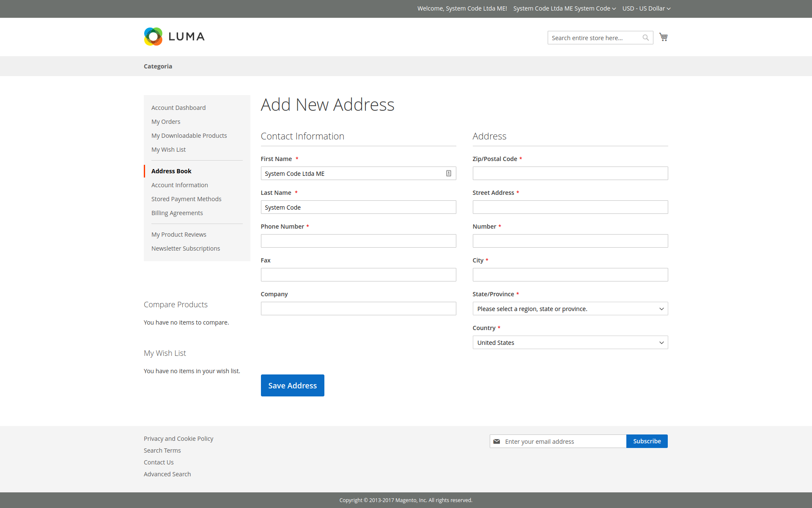Click into the Phone Number field
The image size is (812, 508).
[358, 241]
